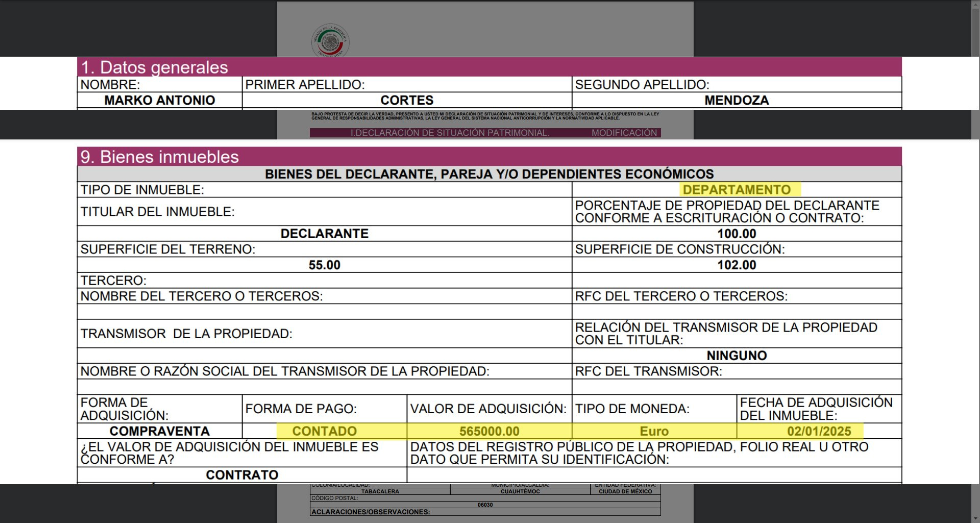Viewport: 980px width, 523px height.
Task: Click the postal code '06030'
Action: point(485,505)
